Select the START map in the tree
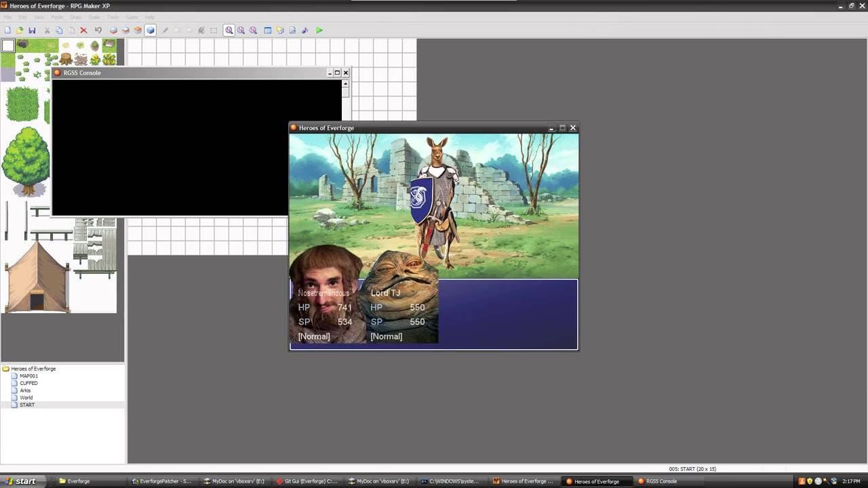Screen dimensions: 868x488 (x=27, y=405)
